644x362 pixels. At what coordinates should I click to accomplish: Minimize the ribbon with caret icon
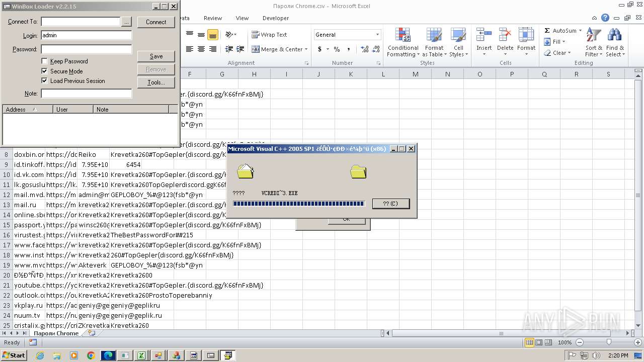(595, 18)
